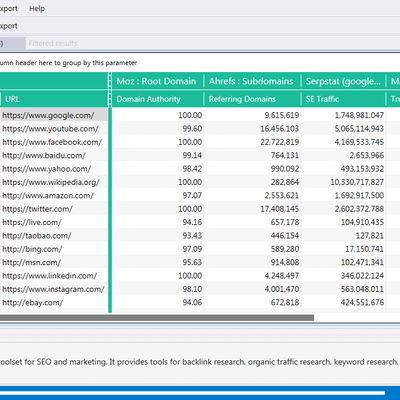Click SE Traffic value 4,169,533,745
Screen dimensions: 400x400
tap(359, 142)
